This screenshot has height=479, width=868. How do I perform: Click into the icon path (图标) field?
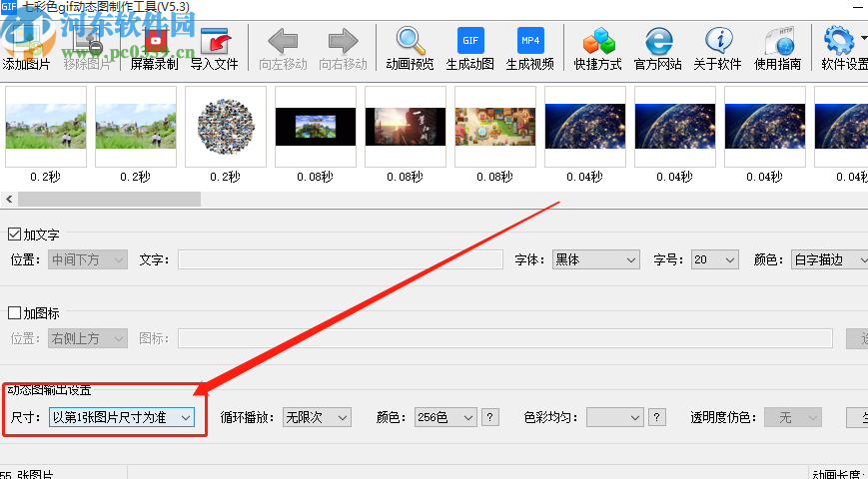[x=505, y=338]
